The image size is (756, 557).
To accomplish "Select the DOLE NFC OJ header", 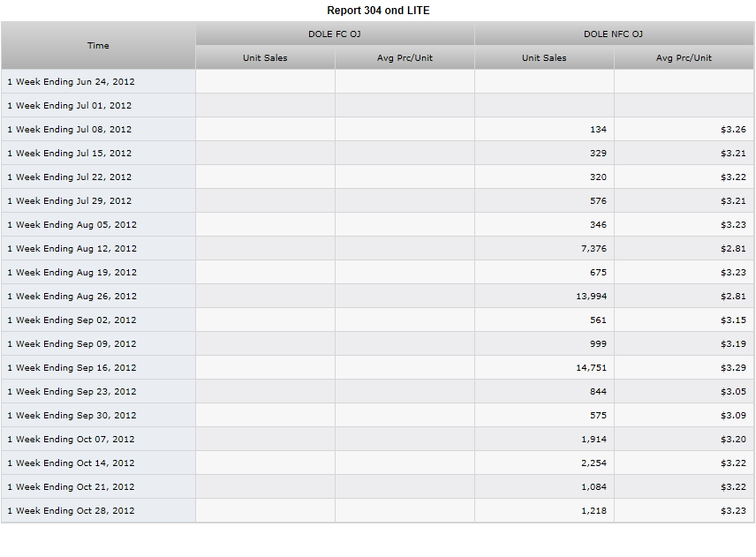I will click(613, 34).
